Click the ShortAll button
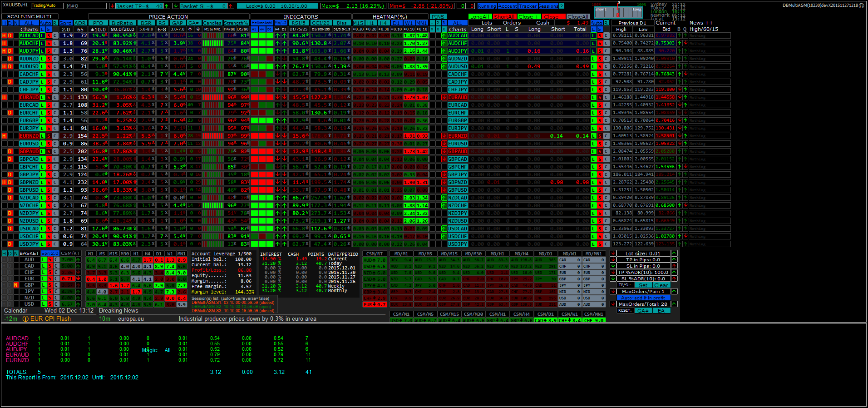Image resolution: width=868 pixels, height=408 pixels. 504,17
